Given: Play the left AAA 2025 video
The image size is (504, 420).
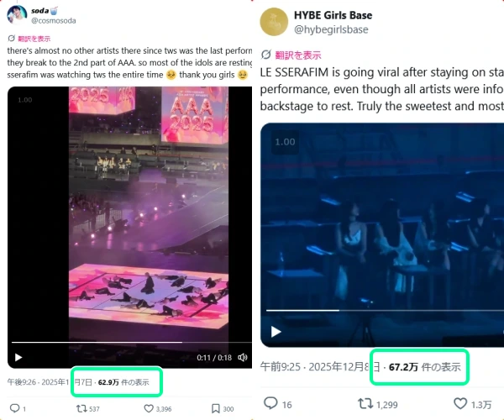Looking at the screenshot, I should tap(18, 357).
